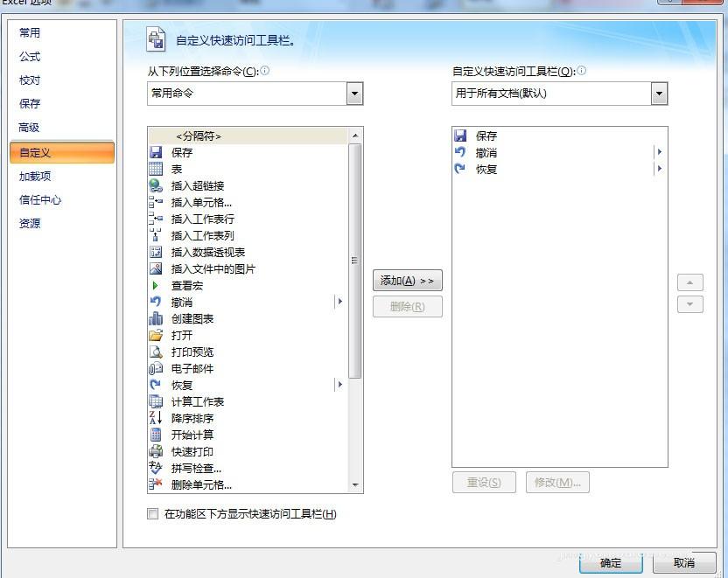
Task: Select the 创建图表 command
Action: [x=194, y=318]
